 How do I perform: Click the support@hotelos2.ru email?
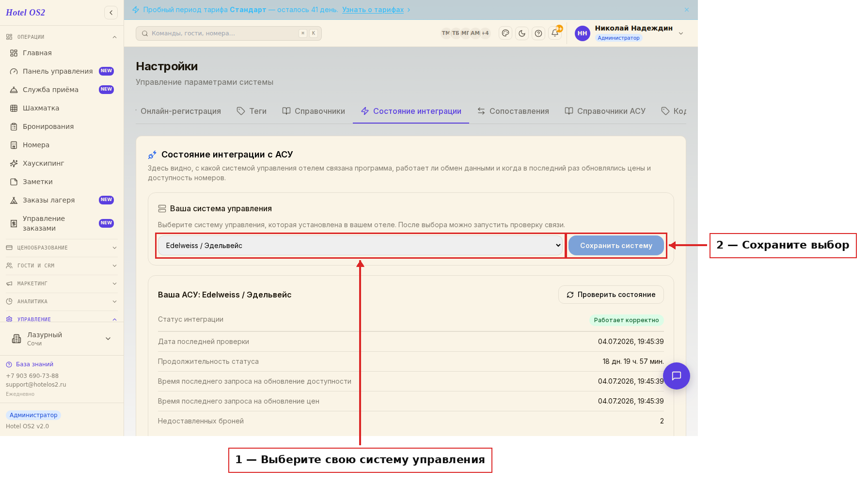36,385
